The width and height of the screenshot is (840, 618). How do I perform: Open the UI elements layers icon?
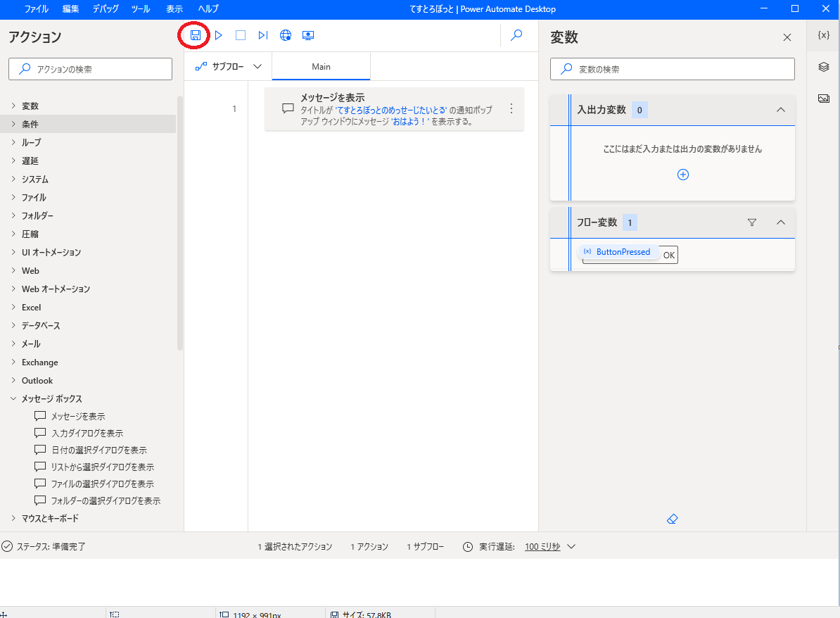823,67
